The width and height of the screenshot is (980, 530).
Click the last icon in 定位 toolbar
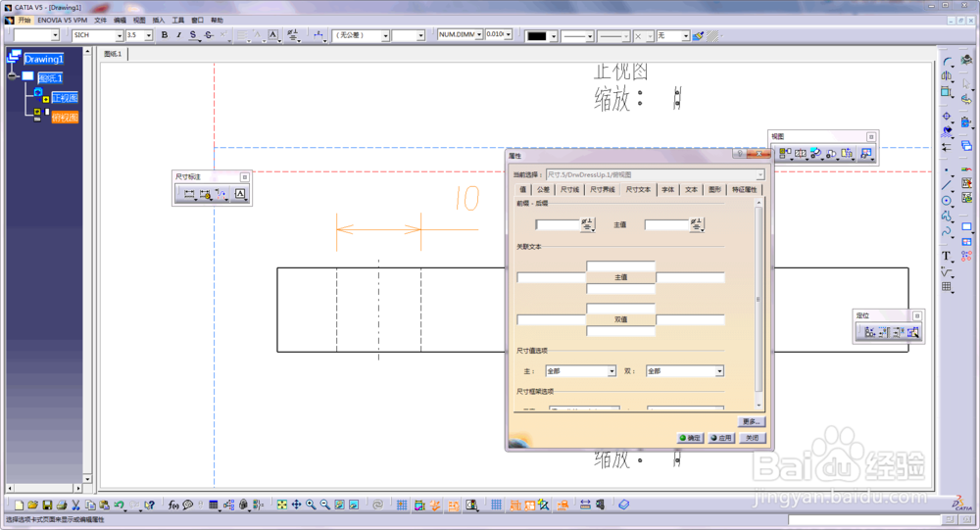coord(913,332)
